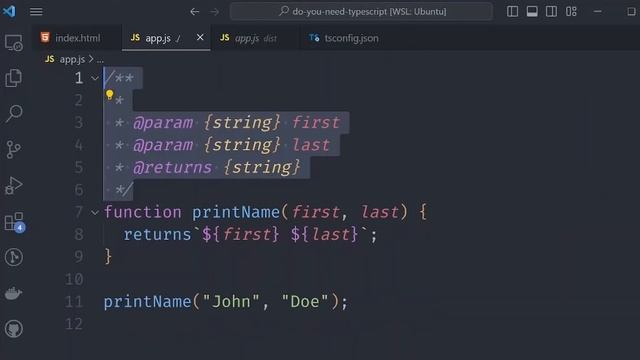Screen dimensions: 640x360
Task: Open the Search view
Action: (x=14, y=114)
